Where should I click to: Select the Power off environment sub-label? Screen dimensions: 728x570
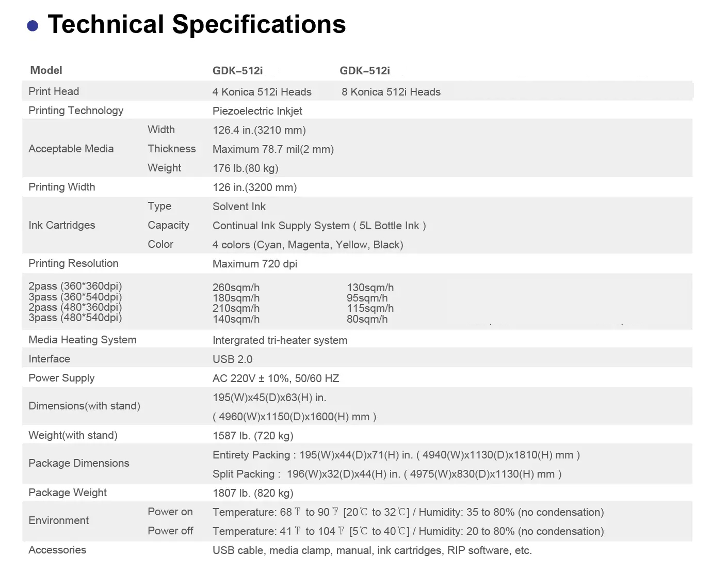(x=170, y=531)
